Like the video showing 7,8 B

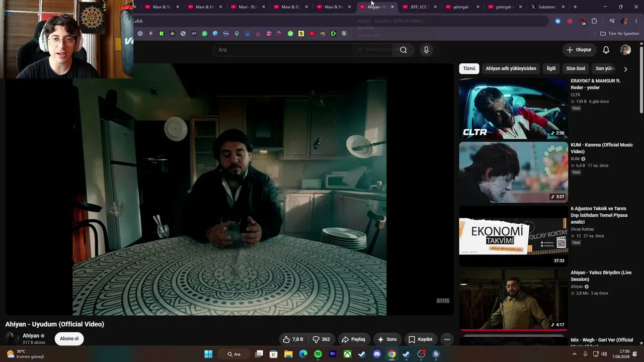(293, 339)
